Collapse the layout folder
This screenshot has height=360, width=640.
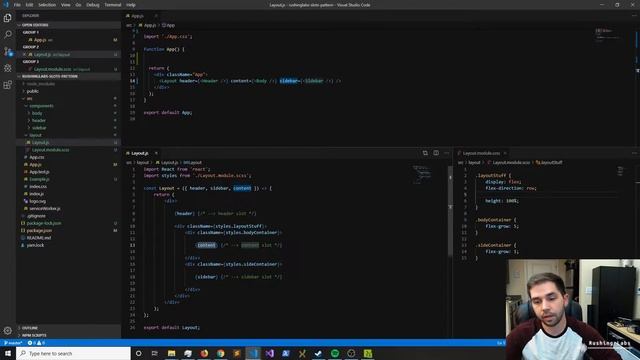(36, 135)
